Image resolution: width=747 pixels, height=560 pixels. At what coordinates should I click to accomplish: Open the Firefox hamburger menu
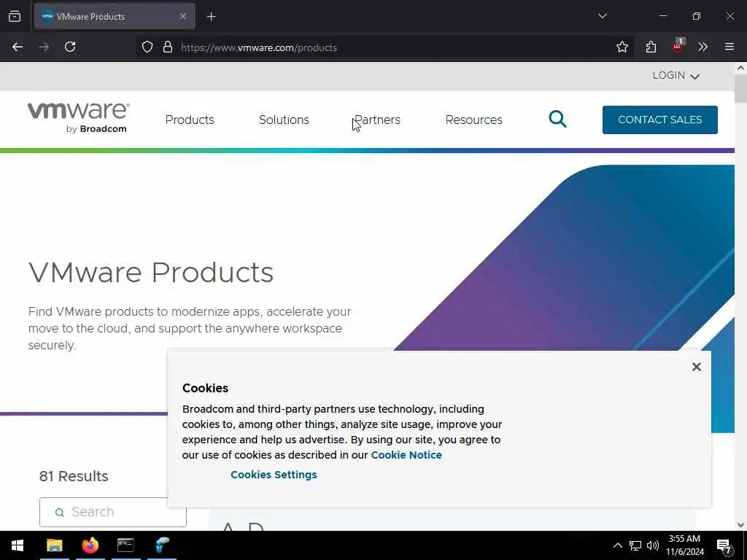729,47
